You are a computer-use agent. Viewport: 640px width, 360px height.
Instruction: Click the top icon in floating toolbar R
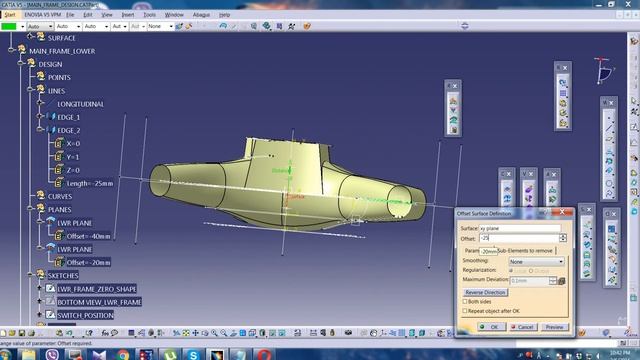(563, 83)
